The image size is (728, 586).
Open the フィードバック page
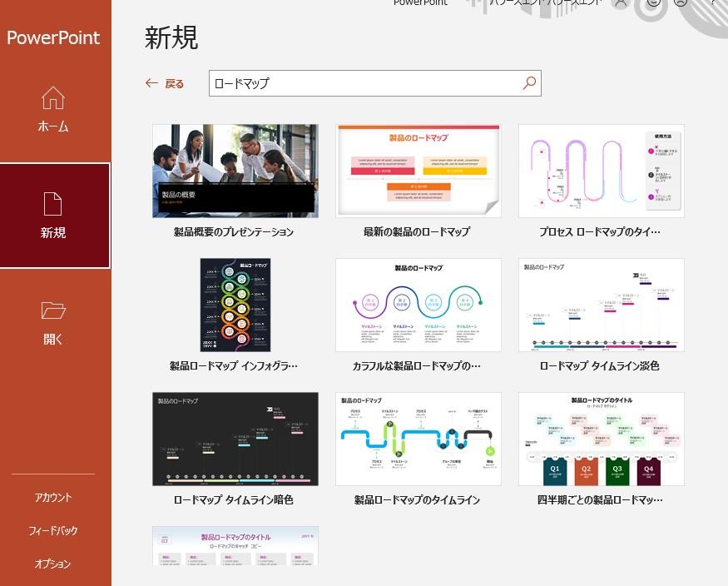[x=53, y=530]
